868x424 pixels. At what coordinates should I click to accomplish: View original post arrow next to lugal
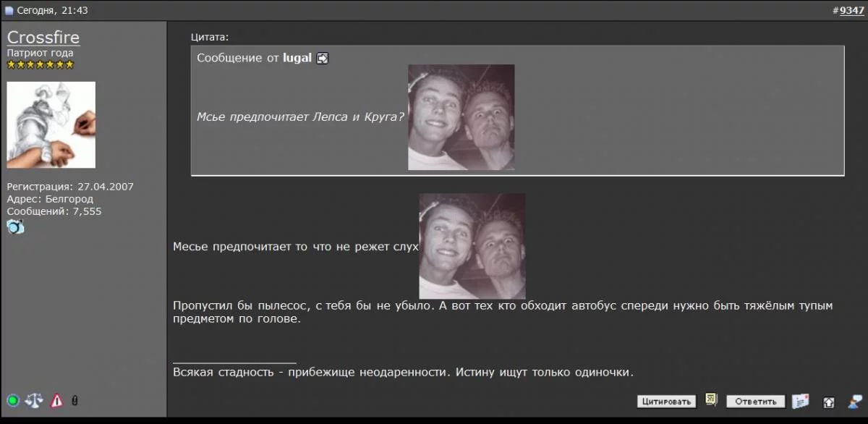(x=323, y=58)
